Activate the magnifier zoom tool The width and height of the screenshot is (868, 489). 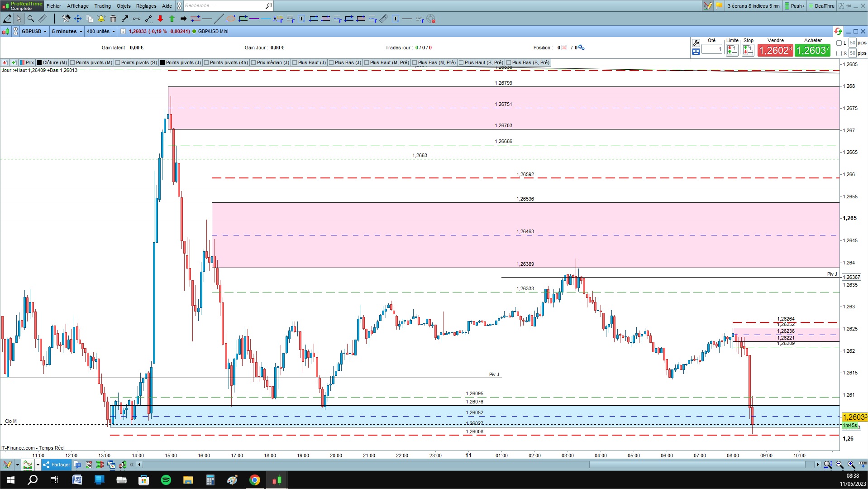30,19
